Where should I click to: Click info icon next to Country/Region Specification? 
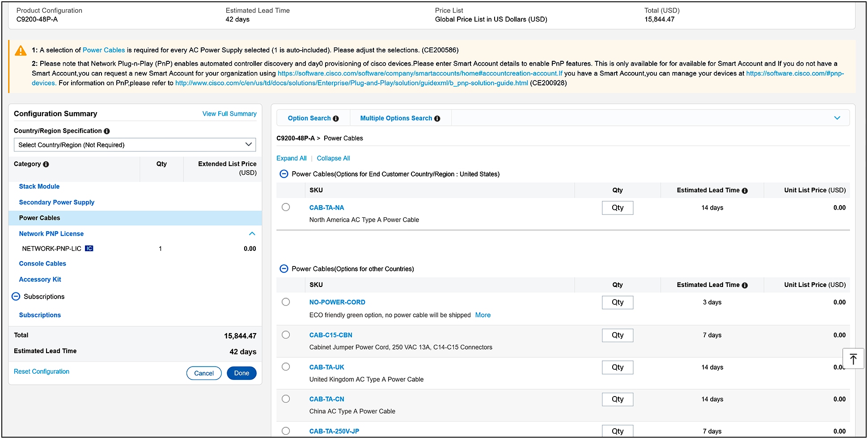tap(107, 131)
